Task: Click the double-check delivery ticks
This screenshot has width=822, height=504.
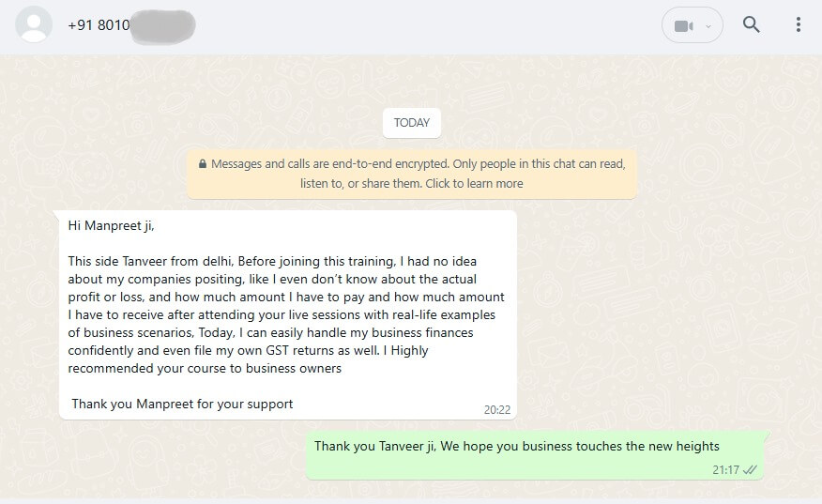Action: coord(750,469)
